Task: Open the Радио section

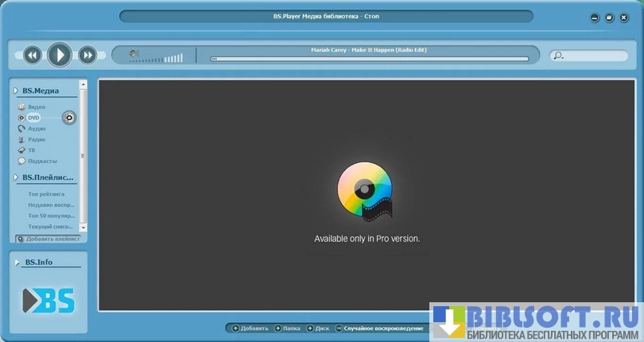Action: point(37,139)
